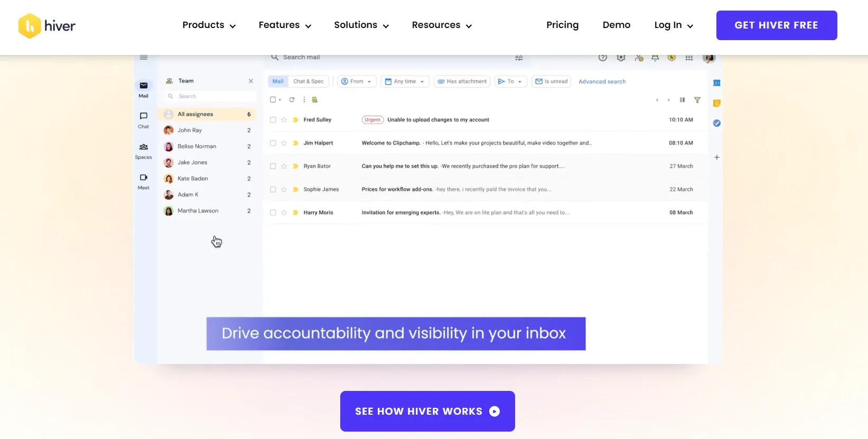
Task: Go to older messages with the right arrow
Action: (669, 100)
